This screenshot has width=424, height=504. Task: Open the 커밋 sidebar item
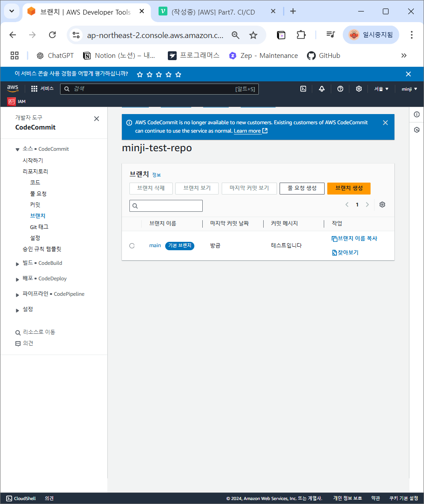tap(35, 205)
